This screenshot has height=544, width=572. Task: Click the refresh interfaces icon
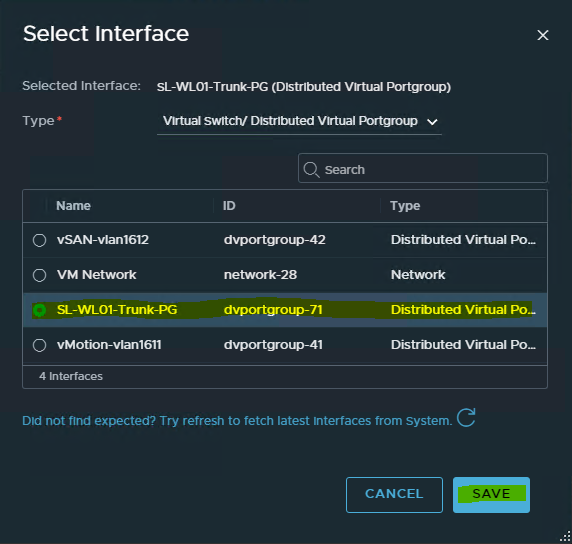click(466, 418)
